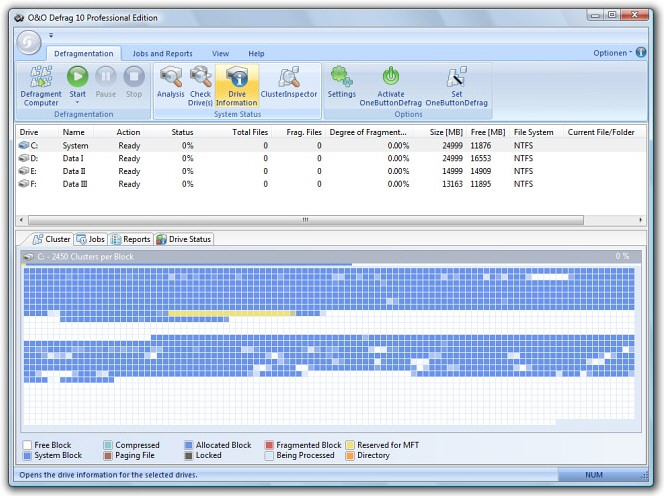The image size is (664, 496).
Task: Expand the Start button dropdown arrow
Action: pos(77,103)
